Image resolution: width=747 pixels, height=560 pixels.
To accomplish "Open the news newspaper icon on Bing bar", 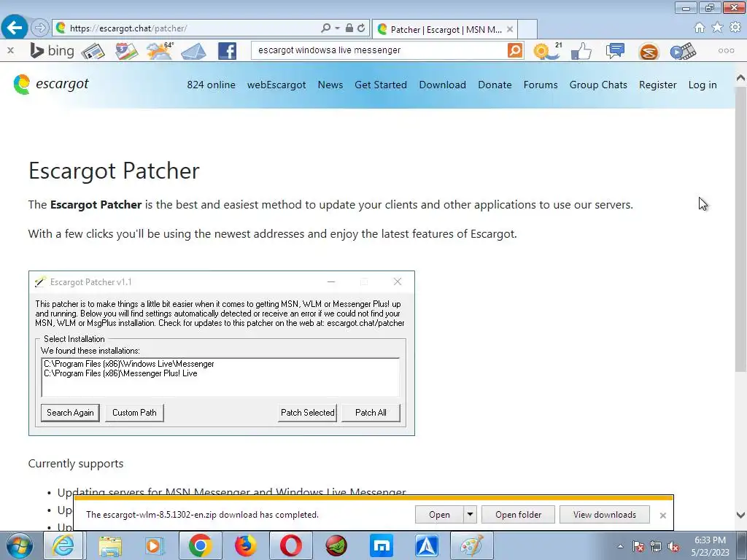I will tap(93, 51).
